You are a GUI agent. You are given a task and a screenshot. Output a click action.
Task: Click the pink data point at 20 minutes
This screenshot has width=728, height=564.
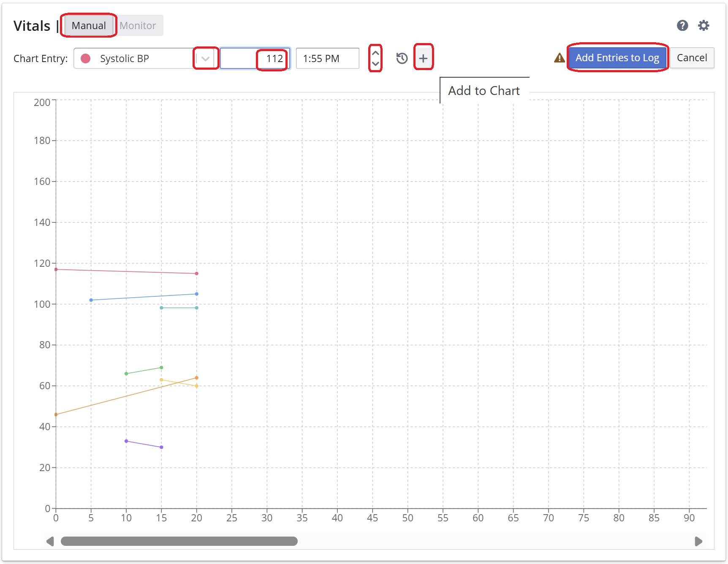point(196,274)
